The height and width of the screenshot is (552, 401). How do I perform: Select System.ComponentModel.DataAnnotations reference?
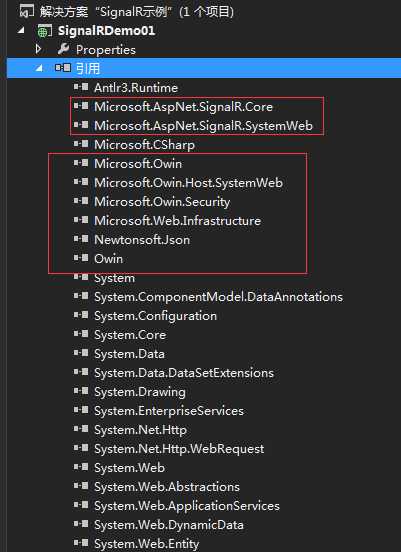pos(218,297)
